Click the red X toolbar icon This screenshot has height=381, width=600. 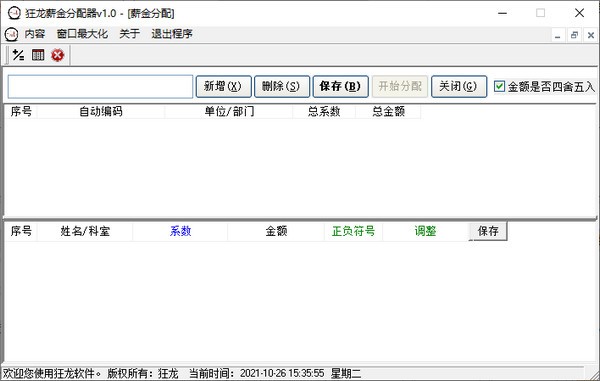[58, 55]
